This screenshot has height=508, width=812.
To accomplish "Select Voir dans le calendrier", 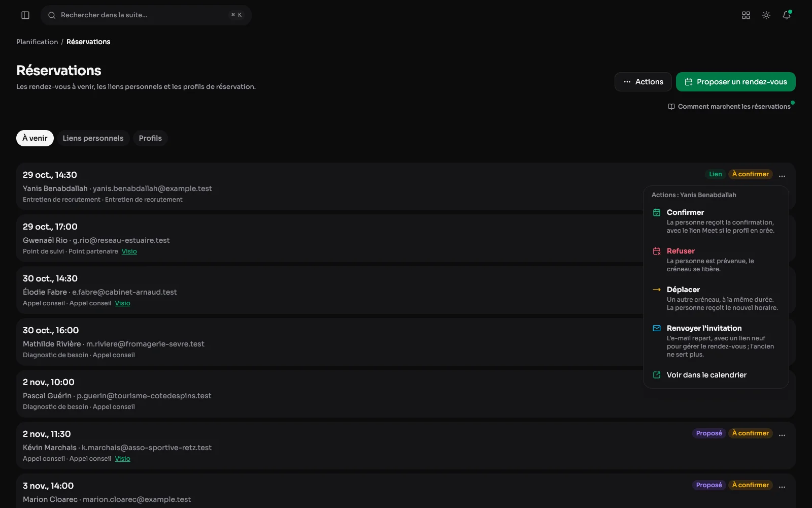I will [x=716, y=375].
